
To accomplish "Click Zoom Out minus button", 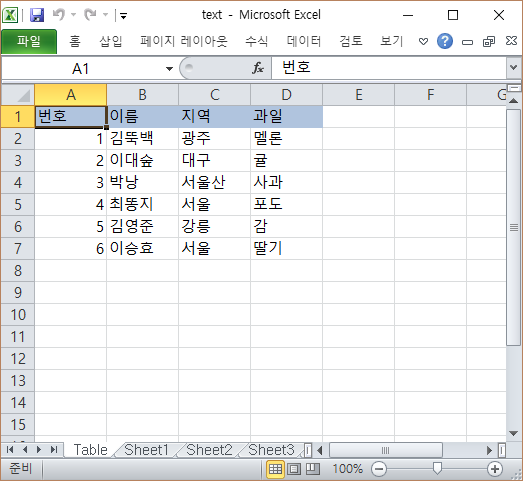I will pos(379,469).
